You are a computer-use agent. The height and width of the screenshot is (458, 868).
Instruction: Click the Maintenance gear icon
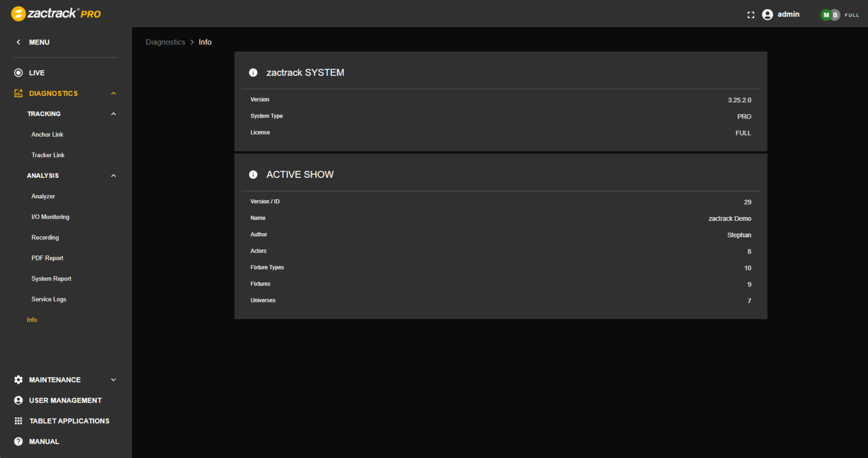point(18,380)
